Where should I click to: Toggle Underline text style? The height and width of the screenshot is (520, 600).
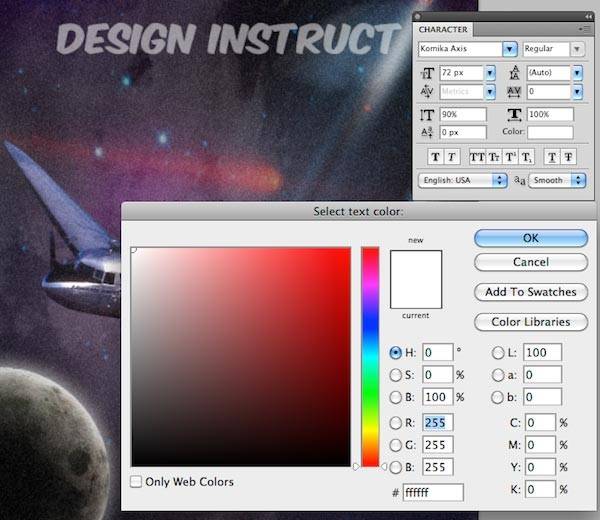click(550, 156)
